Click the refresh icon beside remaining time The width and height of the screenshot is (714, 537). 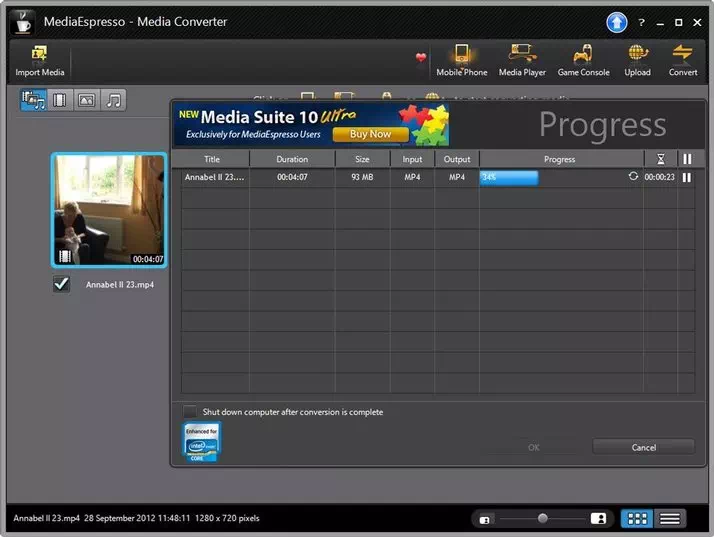coord(633,176)
